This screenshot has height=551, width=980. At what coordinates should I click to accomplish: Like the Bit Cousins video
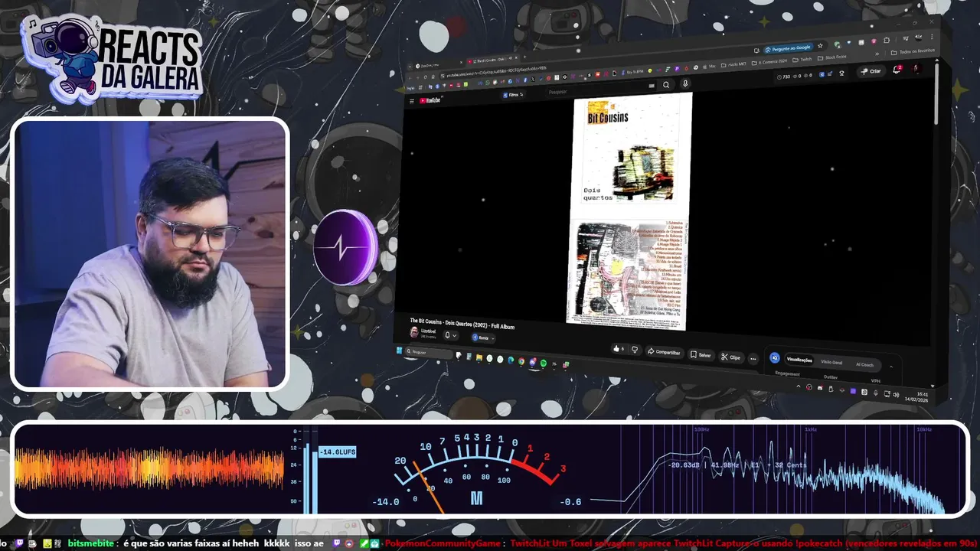click(x=619, y=348)
